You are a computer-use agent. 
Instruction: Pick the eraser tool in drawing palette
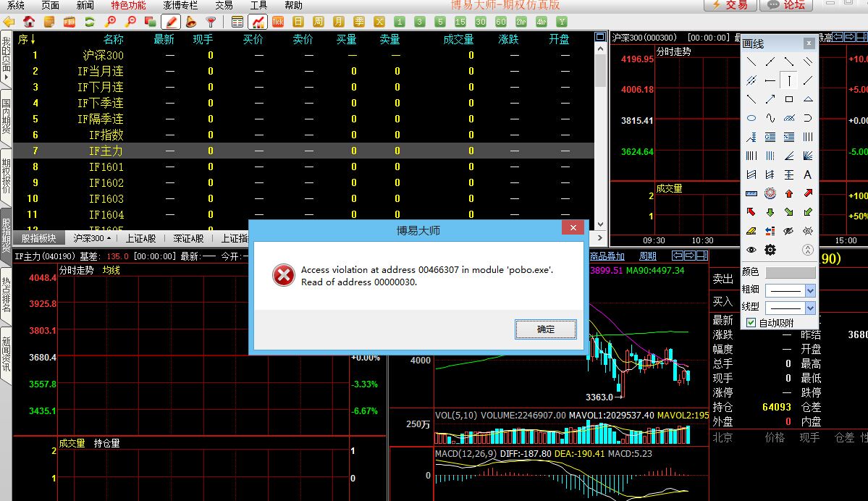click(751, 231)
